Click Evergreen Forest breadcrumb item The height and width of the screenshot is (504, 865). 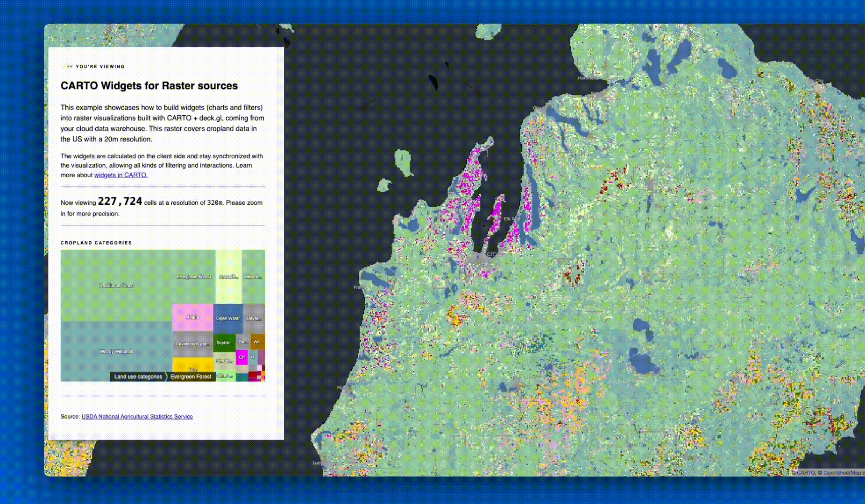click(x=191, y=377)
